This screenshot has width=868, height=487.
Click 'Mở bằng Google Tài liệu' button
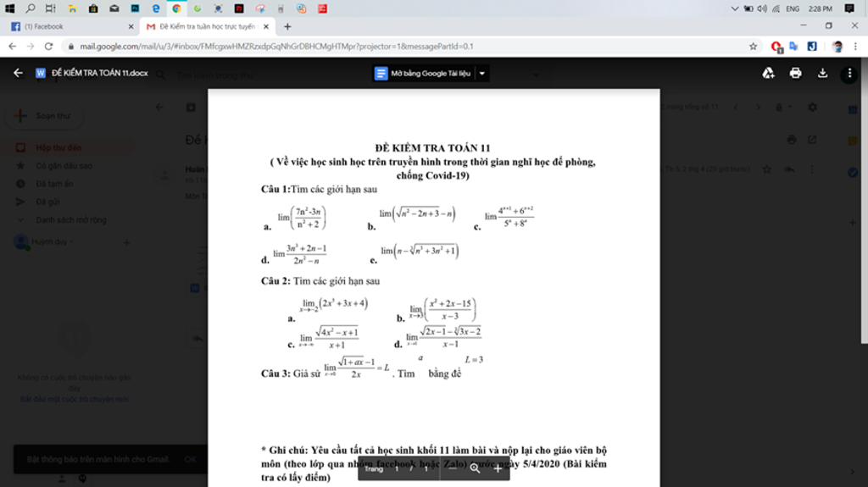click(424, 73)
